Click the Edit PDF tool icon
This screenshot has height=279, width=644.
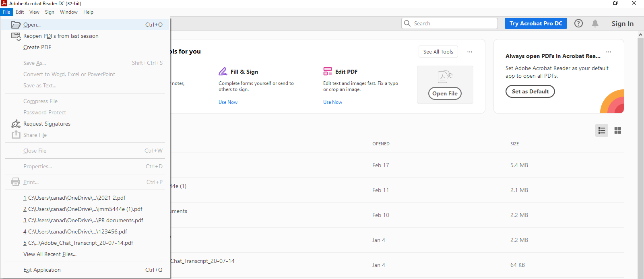click(x=328, y=72)
